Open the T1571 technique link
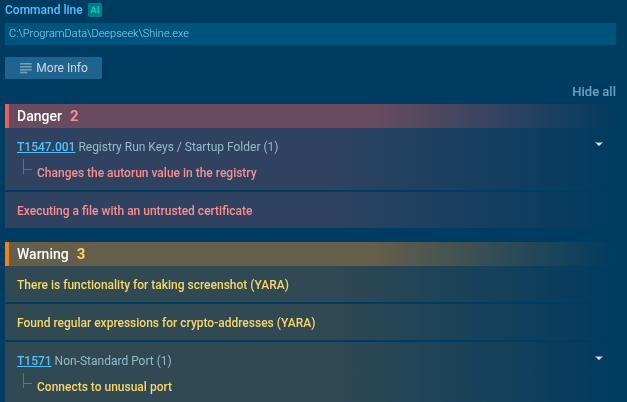This screenshot has width=627, height=402. [x=34, y=361]
